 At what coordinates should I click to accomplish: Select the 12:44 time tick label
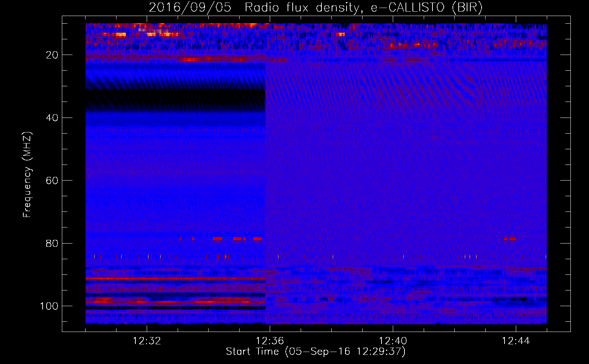(516, 341)
